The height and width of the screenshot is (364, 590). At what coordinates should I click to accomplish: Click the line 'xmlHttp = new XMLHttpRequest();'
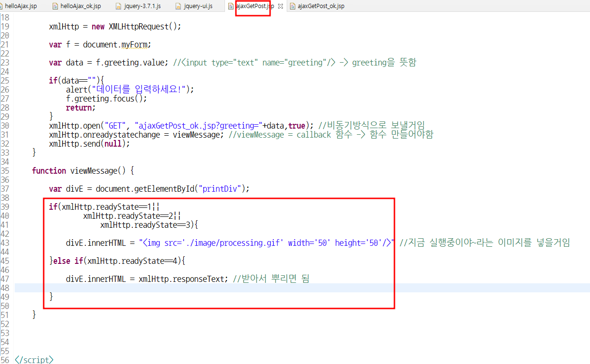coord(115,27)
